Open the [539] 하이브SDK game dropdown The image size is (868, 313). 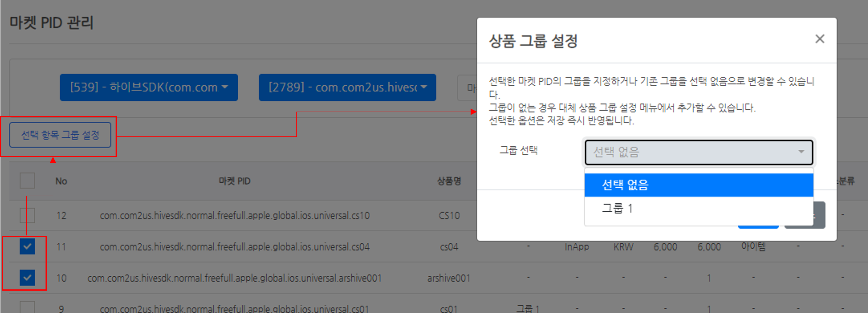[x=149, y=88]
